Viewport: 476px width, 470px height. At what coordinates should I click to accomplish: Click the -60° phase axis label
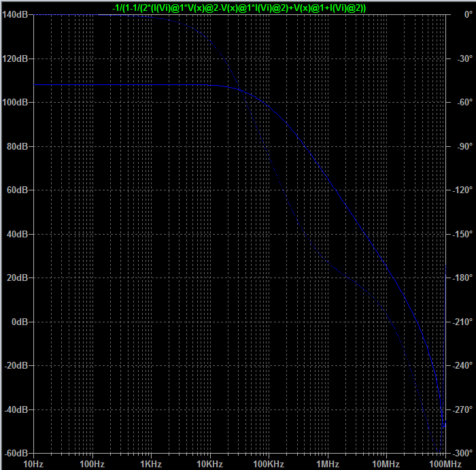click(465, 102)
